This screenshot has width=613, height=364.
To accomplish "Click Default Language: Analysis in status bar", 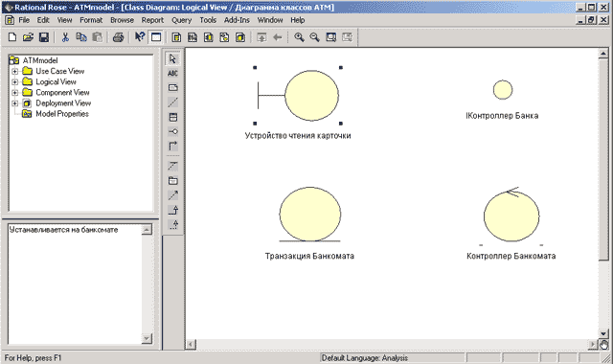I will click(365, 357).
